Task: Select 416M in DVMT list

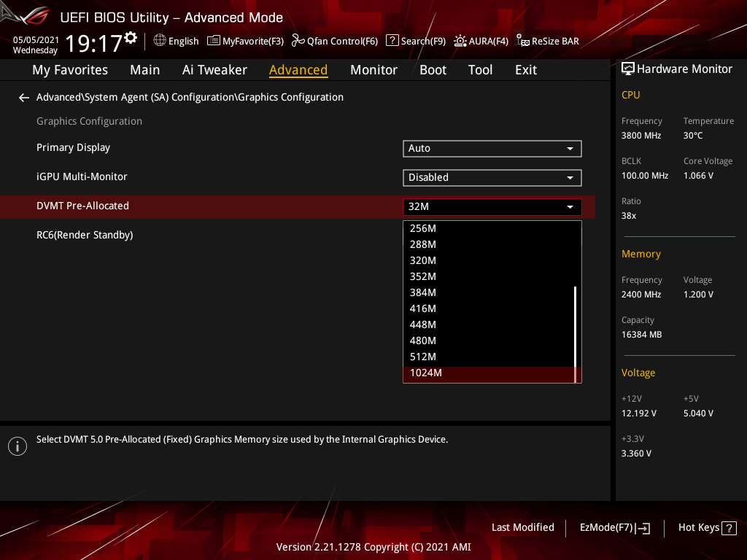Action: pyautogui.click(x=489, y=309)
